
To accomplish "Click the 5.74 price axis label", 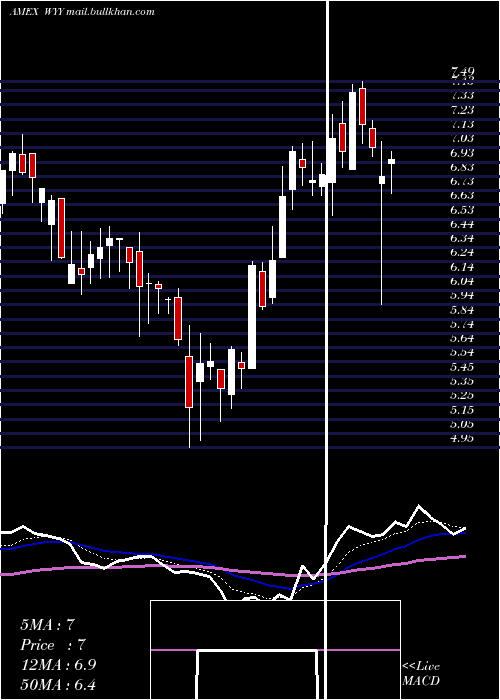I will [462, 324].
